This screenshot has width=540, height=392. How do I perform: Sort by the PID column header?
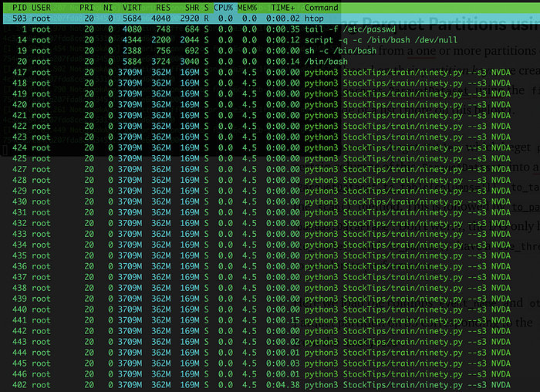point(19,8)
